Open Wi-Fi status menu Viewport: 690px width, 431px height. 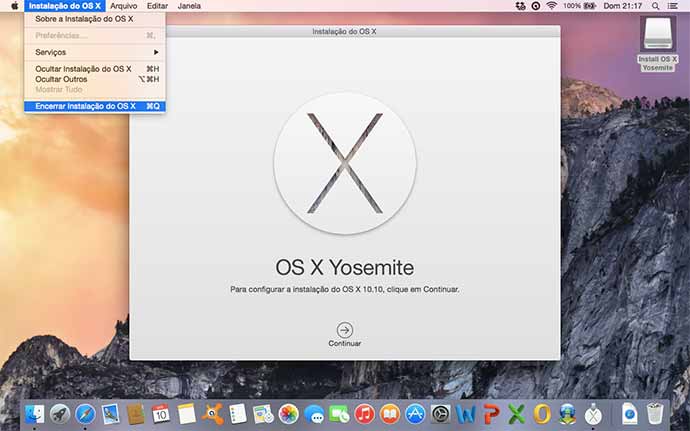coord(551,6)
